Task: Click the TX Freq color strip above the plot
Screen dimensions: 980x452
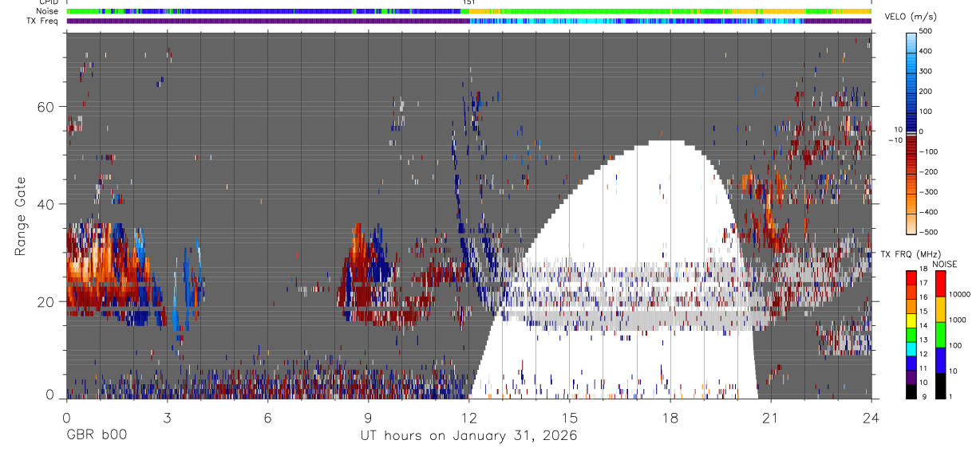Action: coord(468,21)
